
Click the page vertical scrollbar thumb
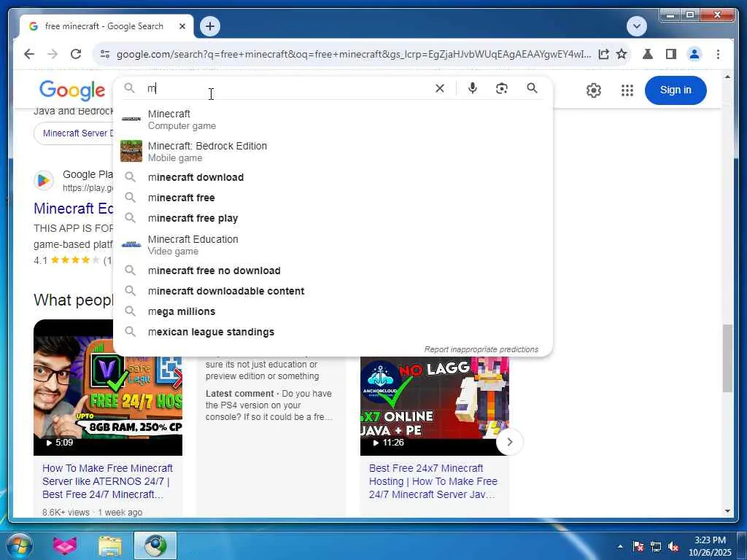point(727,358)
